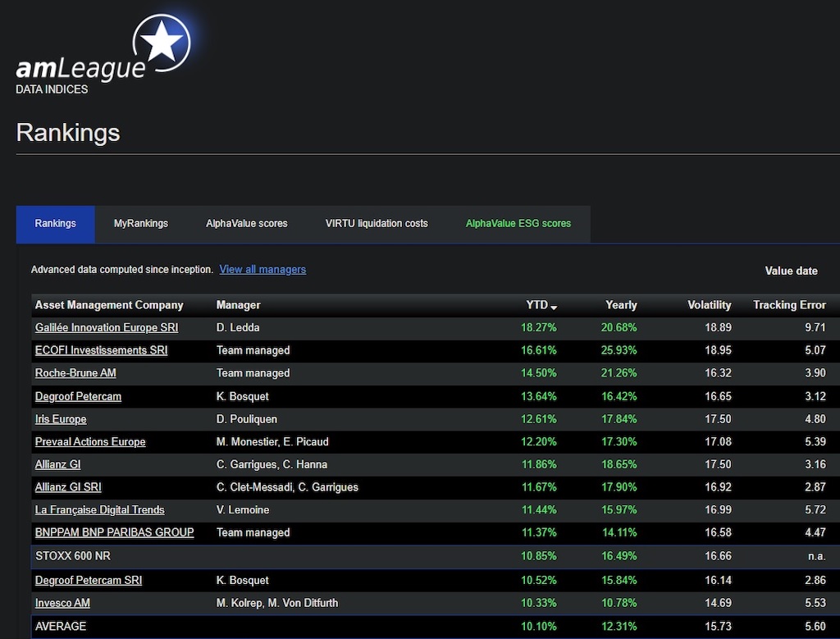Open the Iris Europe link
Viewport: 840px width, 639px height.
[x=61, y=419]
